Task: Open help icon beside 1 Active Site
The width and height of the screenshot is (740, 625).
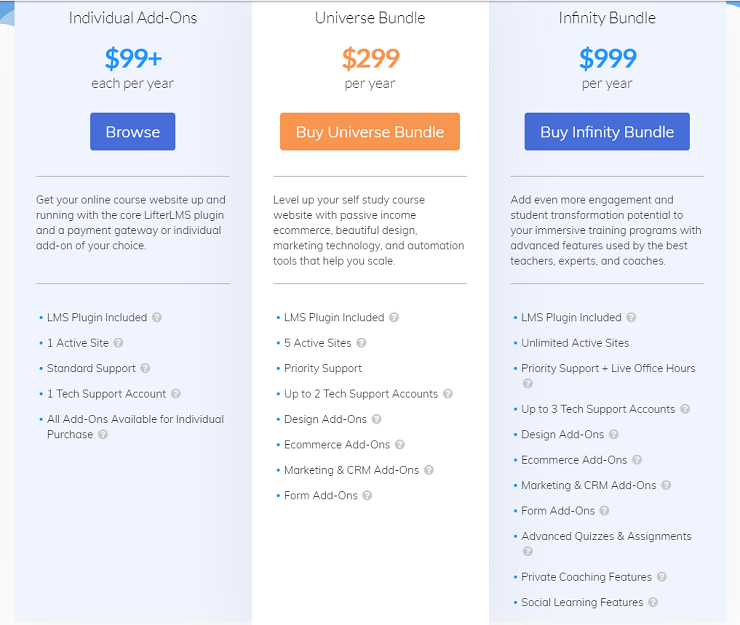Action: coord(120,343)
